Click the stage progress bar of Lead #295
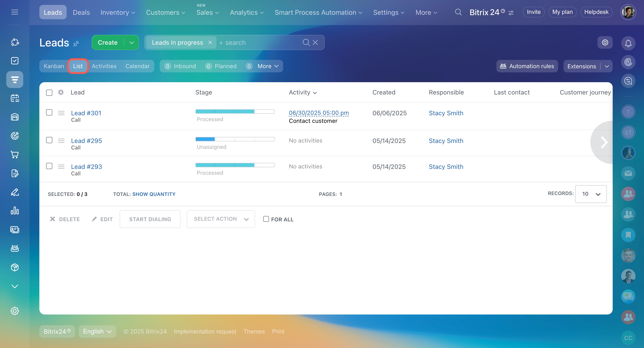 [235, 139]
